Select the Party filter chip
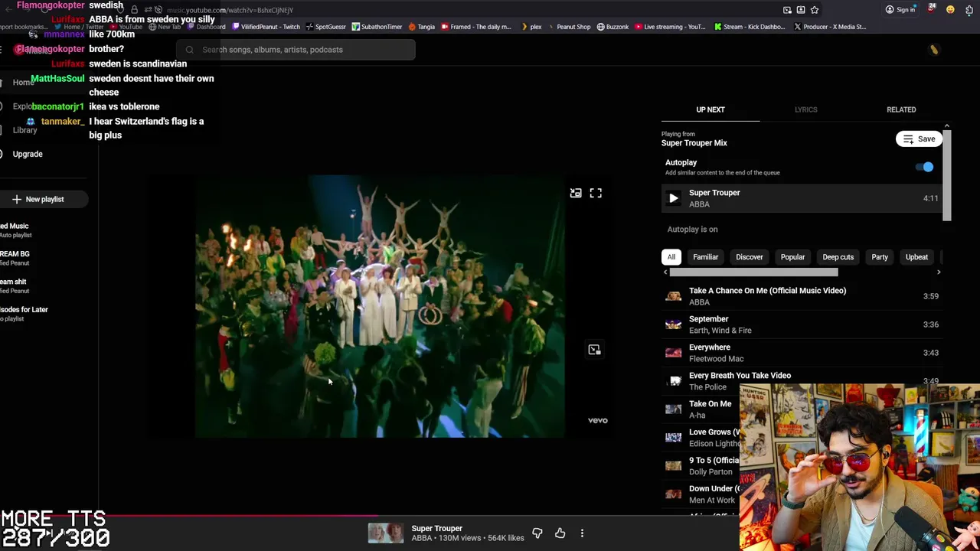Viewport: 980px width, 551px height. pyautogui.click(x=880, y=257)
